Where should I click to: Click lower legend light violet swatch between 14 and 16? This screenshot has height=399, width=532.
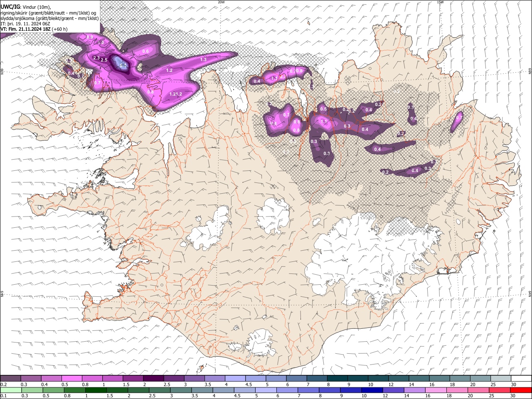pos(414,390)
